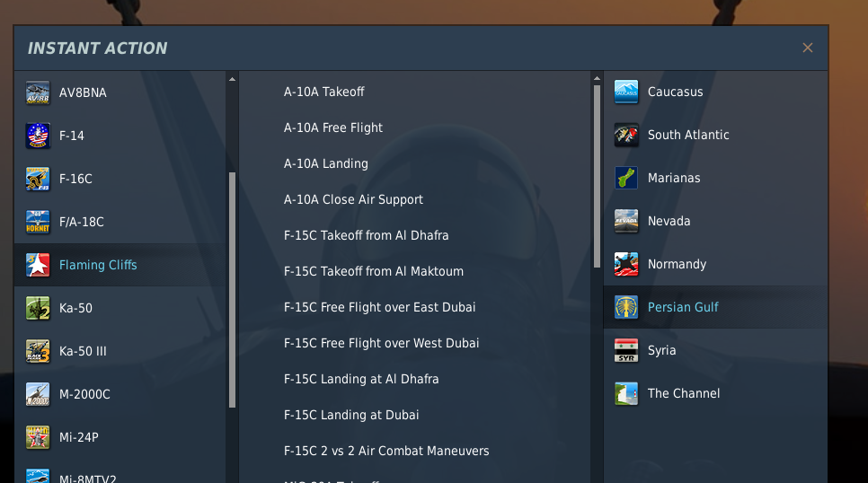Select Mi-24P in the module list
The image size is (868, 483).
click(x=120, y=437)
